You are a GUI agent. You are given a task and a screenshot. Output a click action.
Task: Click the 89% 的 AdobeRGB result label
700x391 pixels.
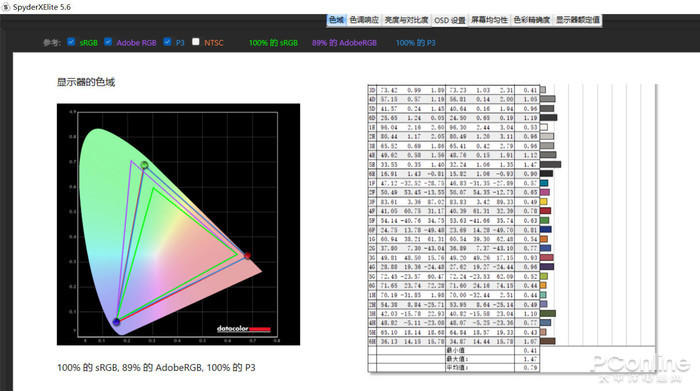coord(344,43)
